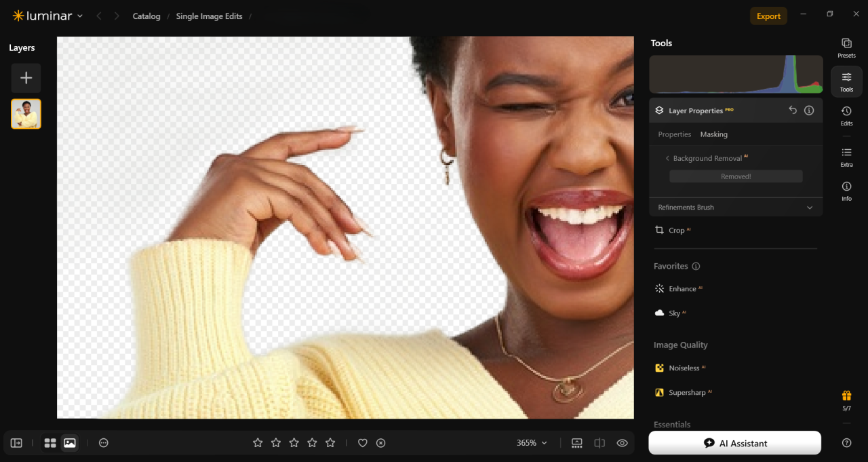Open the Single Image Edits breadcrumb
Image resolution: width=868 pixels, height=462 pixels.
pyautogui.click(x=209, y=16)
